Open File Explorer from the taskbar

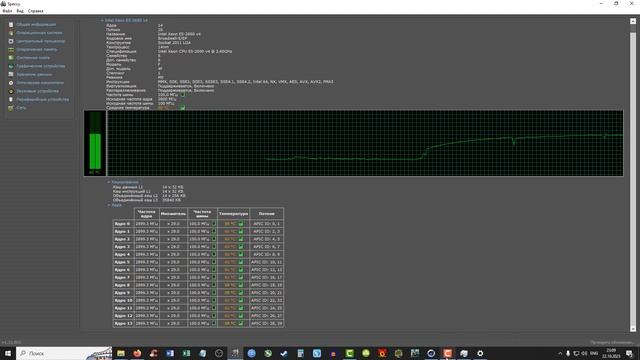[121, 353]
